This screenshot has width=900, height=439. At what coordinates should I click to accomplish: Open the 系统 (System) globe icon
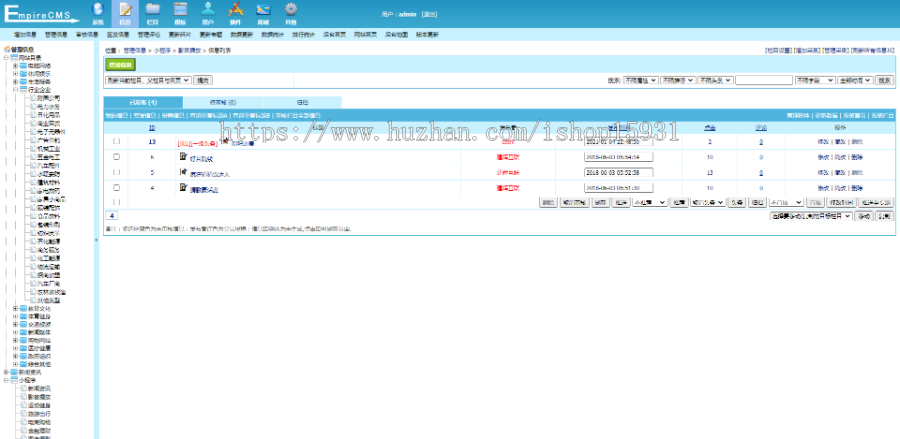click(98, 11)
